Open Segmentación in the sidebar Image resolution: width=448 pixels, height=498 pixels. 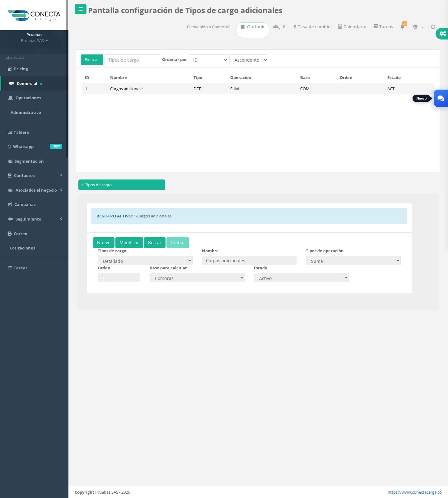pyautogui.click(x=34, y=161)
